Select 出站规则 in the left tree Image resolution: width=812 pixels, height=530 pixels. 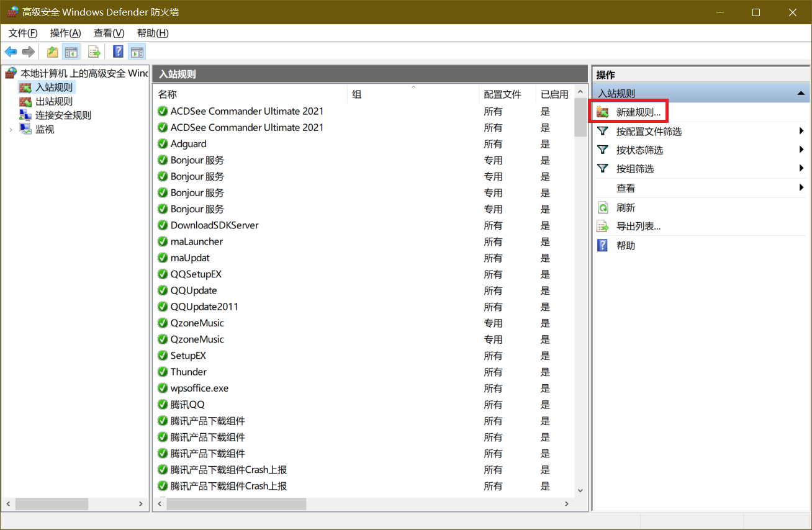point(53,101)
